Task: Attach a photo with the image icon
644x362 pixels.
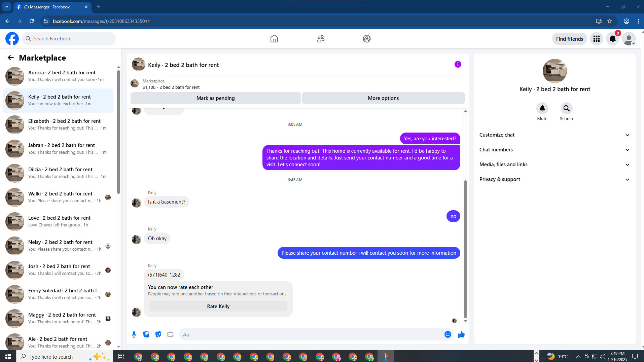Action: (146, 334)
